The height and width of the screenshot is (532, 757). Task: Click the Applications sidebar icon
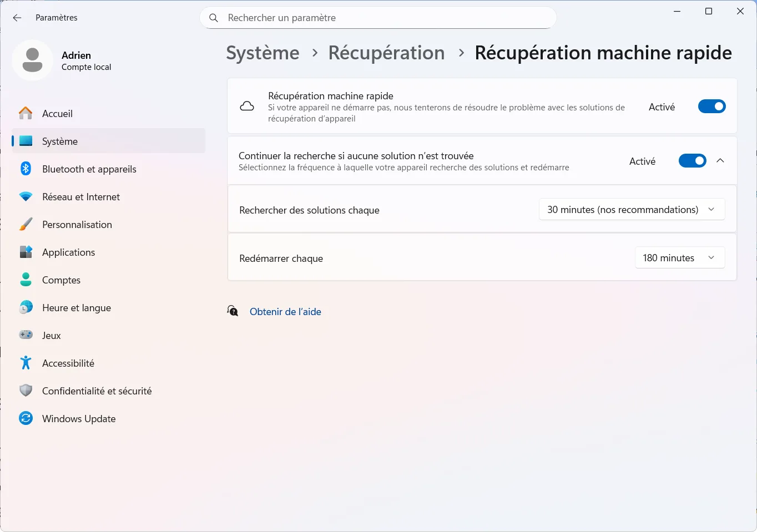point(26,252)
